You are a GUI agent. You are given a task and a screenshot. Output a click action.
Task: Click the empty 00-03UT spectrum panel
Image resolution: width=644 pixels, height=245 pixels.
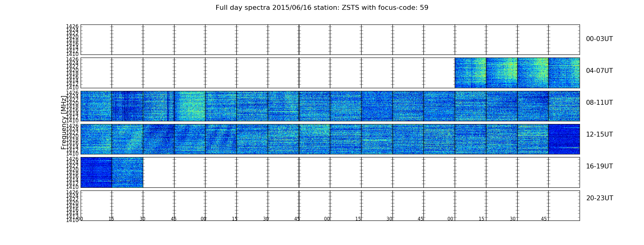(x=330, y=40)
